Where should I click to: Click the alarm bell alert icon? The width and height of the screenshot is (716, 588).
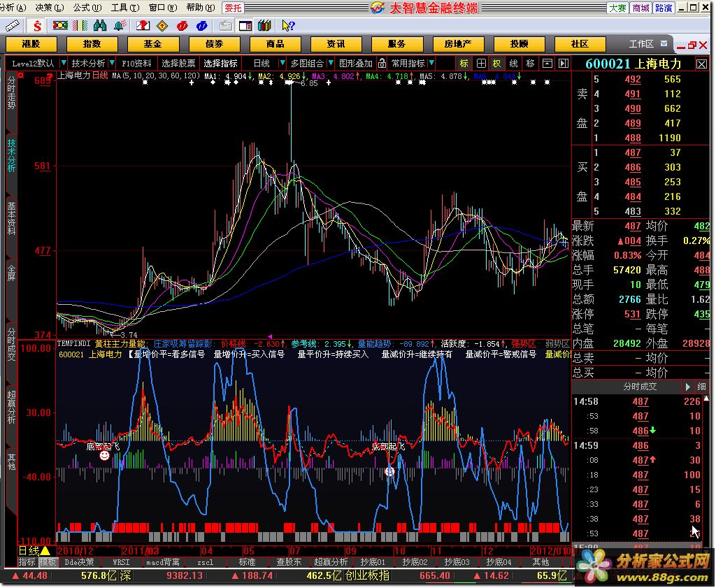click(x=120, y=26)
